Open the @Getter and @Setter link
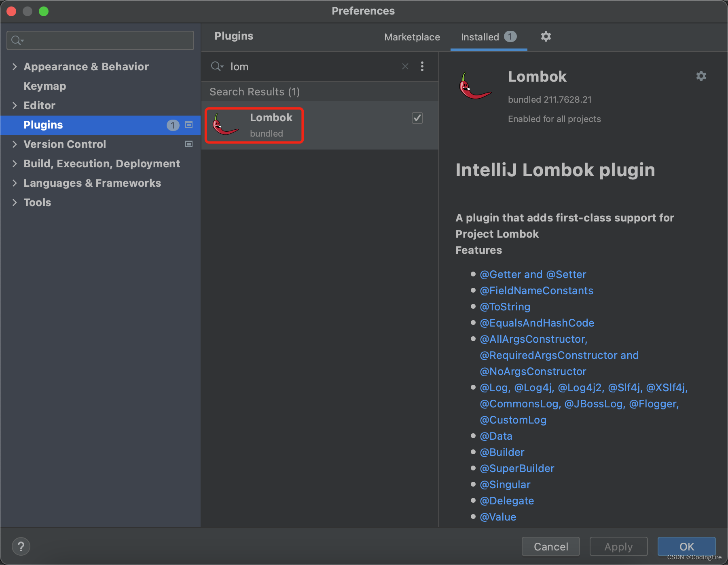 tap(533, 274)
